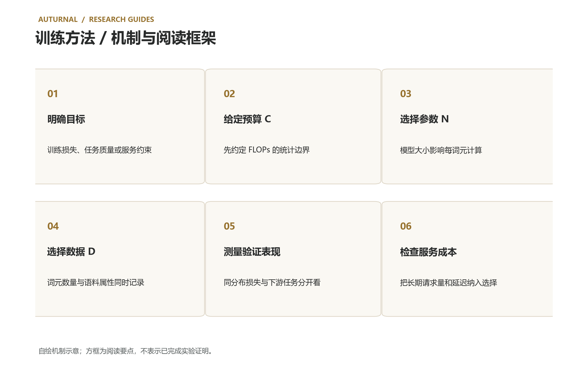Image resolution: width=588 pixels, height=368 pixels.
Task: Click the heading 明确目标
Action: 66,119
